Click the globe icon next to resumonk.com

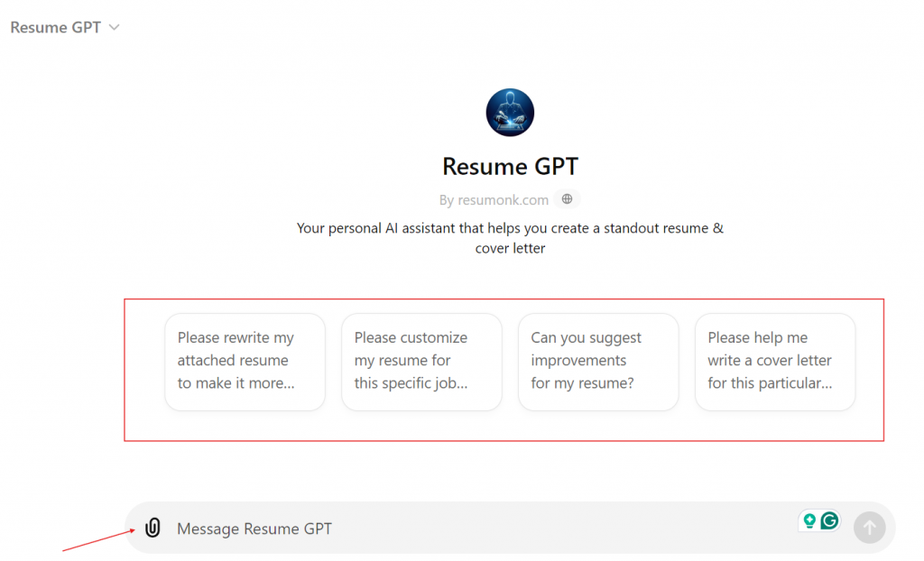[567, 199]
